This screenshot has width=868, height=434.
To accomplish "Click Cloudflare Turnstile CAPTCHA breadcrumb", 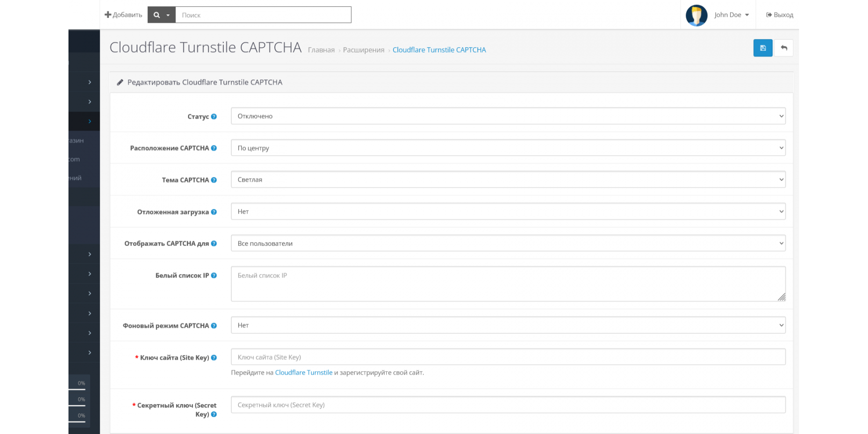I will [439, 50].
